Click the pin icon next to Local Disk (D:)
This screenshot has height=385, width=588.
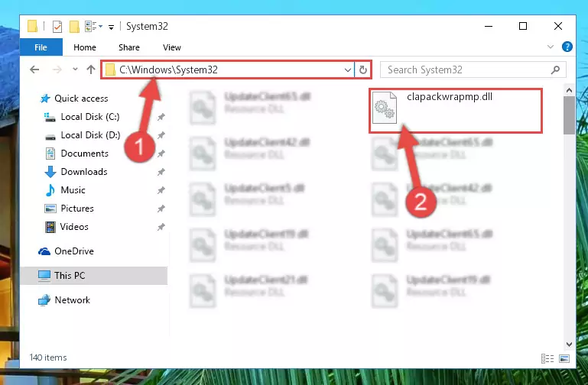pos(161,135)
